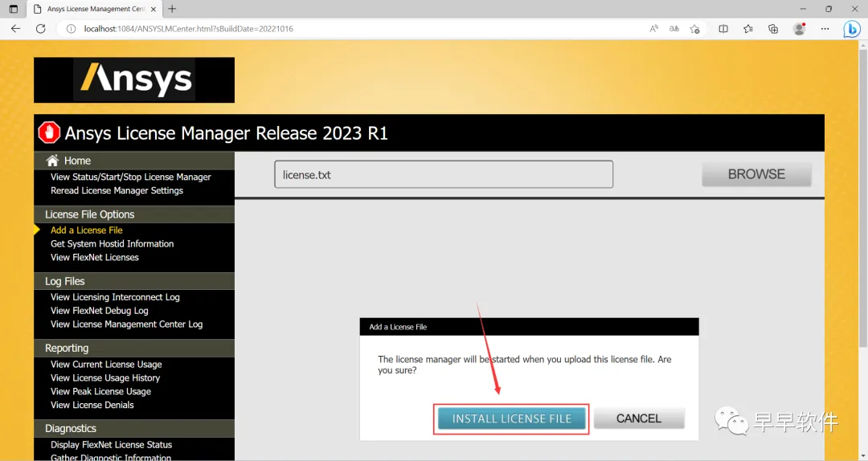Click the Ansys logo banner
The height and width of the screenshot is (461, 868).
(134, 80)
